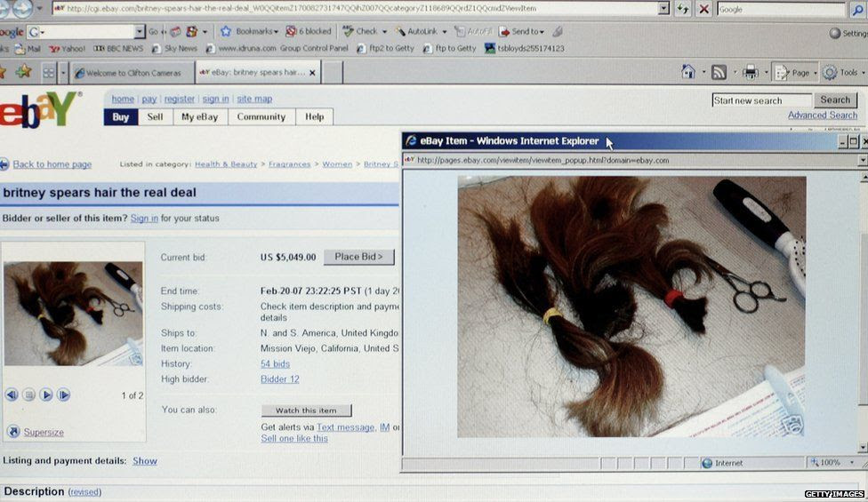The image size is (868, 502).
Task: Open the 6 blocked popup blocker item
Action: pos(309,31)
